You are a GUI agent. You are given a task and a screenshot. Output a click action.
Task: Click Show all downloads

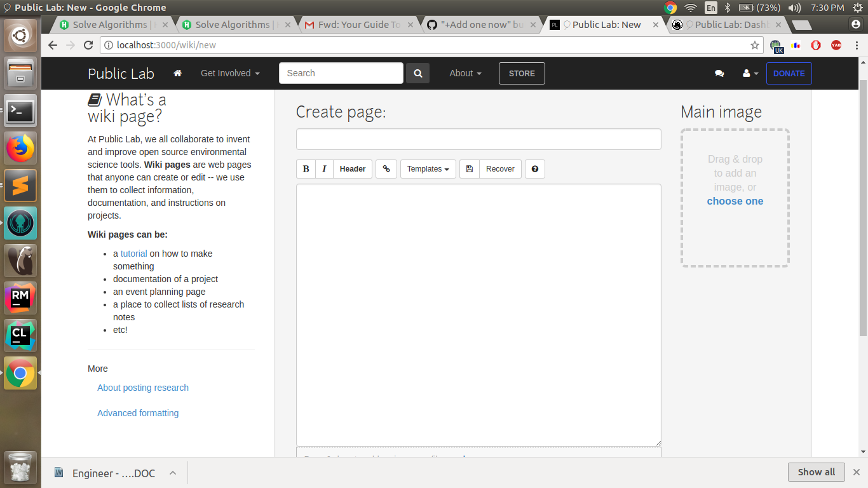(817, 472)
